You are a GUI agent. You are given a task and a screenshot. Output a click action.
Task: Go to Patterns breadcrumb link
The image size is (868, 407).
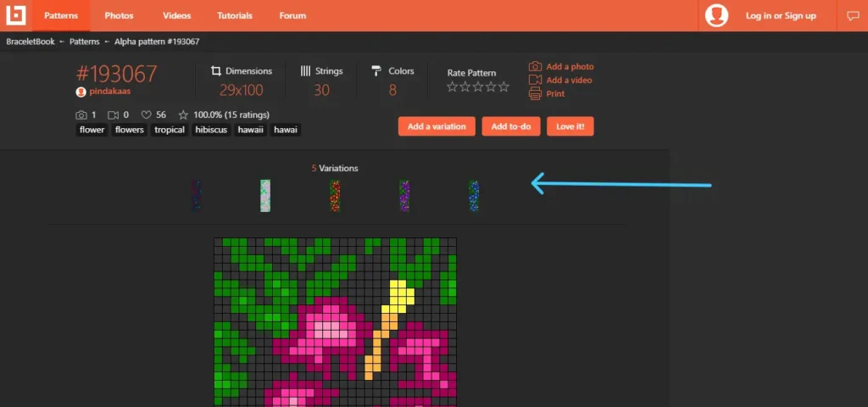(x=85, y=42)
